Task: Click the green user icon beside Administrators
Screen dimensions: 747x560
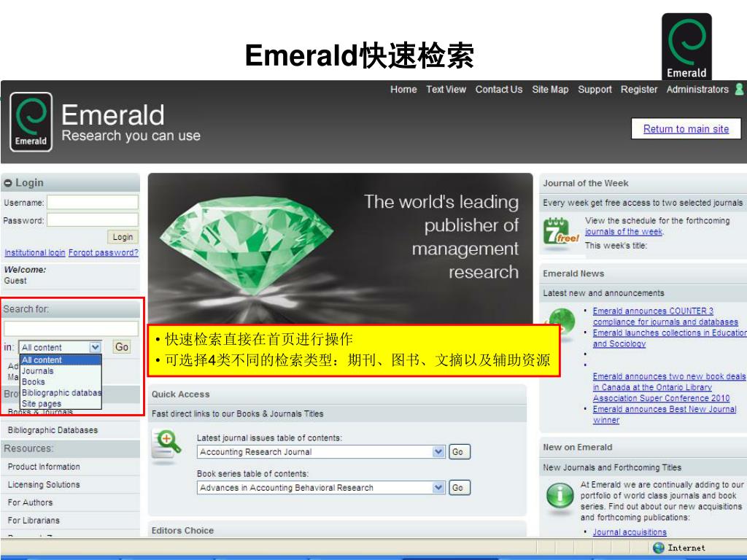Action: [x=739, y=90]
